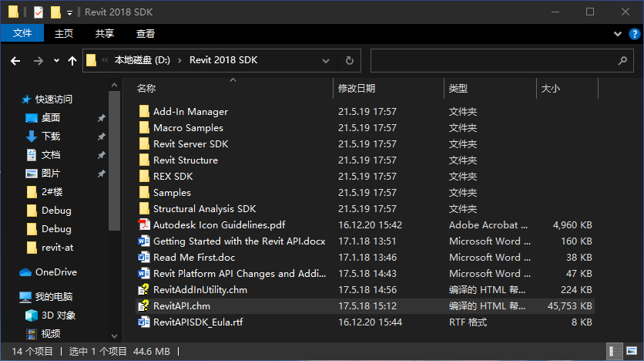Image resolution: width=644 pixels, height=361 pixels.
Task: Click the PDF icon of Autodesk Icon Guidelines
Action: pos(144,225)
